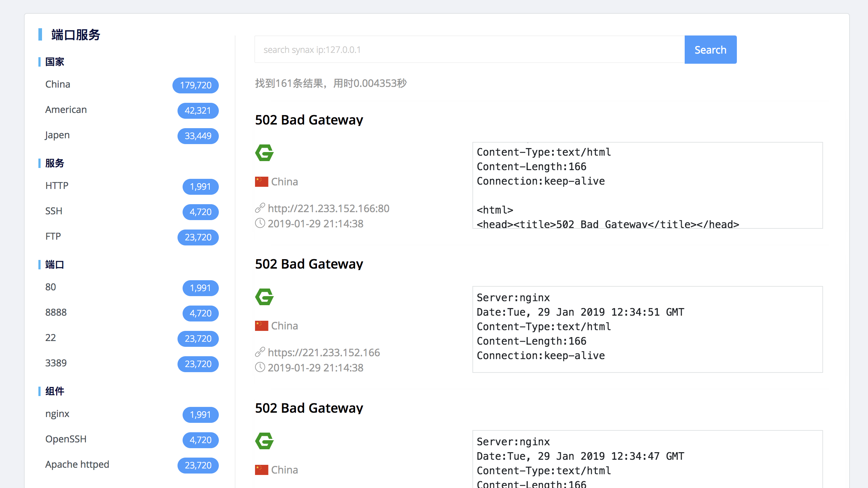Open link http://221.233.152.166:80
This screenshot has width=868, height=488.
pos(329,209)
